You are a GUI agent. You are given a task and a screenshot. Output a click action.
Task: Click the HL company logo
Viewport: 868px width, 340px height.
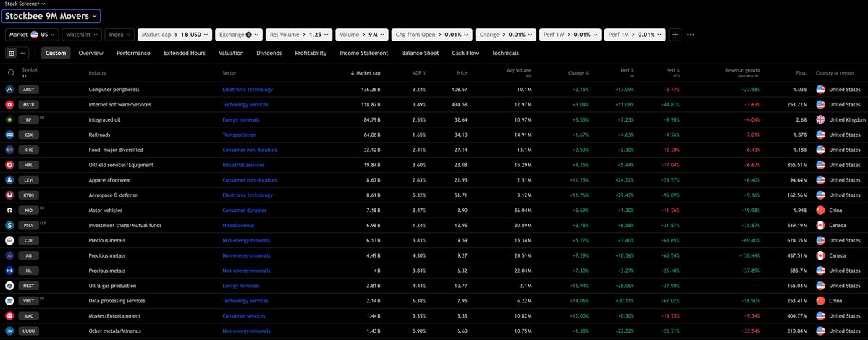coord(9,271)
